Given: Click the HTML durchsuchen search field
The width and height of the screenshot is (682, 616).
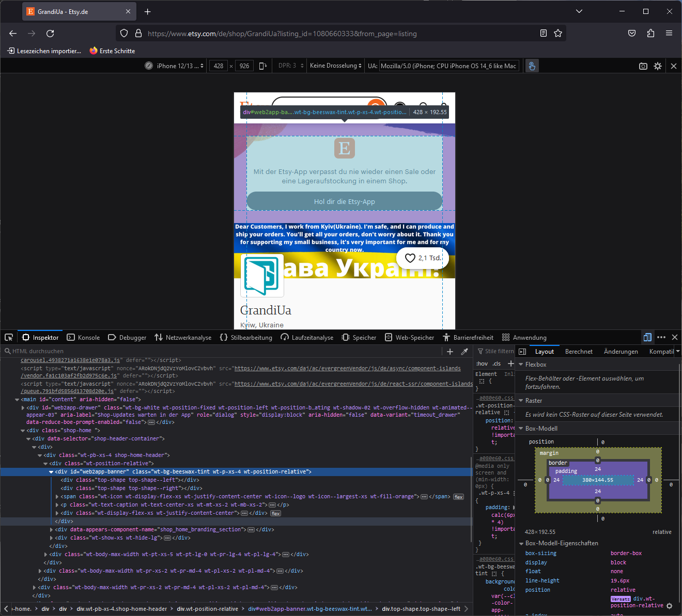Looking at the screenshot, I should pyautogui.click(x=222, y=351).
